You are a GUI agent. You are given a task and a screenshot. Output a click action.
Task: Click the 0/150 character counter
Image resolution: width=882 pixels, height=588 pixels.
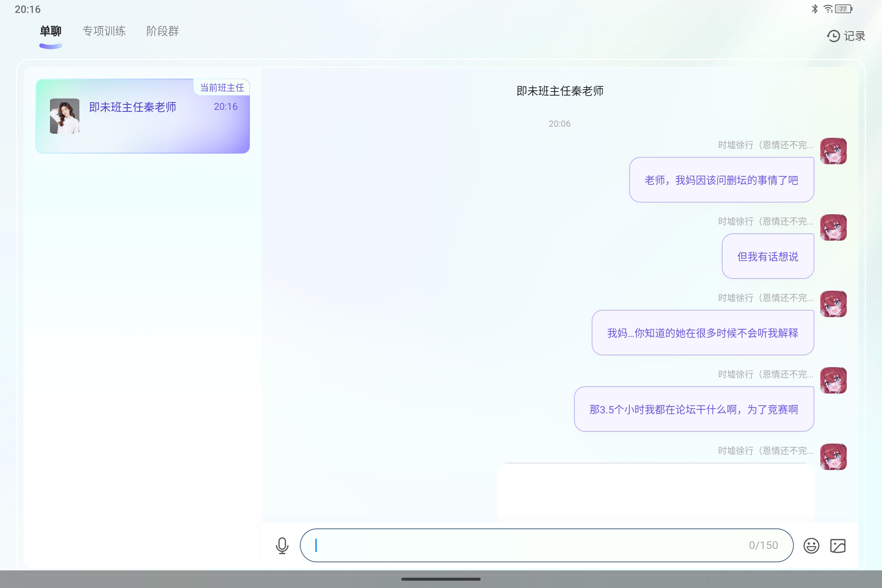(764, 546)
